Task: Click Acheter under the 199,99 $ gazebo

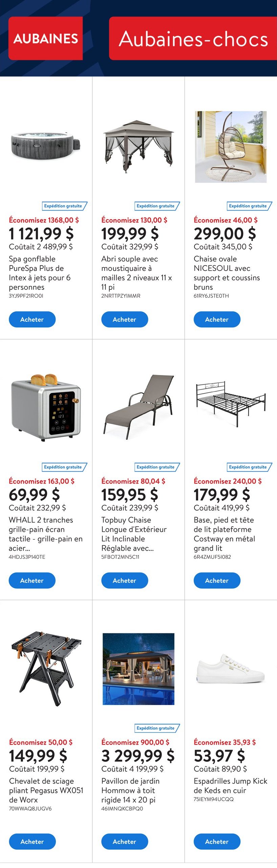Action: tap(125, 319)
